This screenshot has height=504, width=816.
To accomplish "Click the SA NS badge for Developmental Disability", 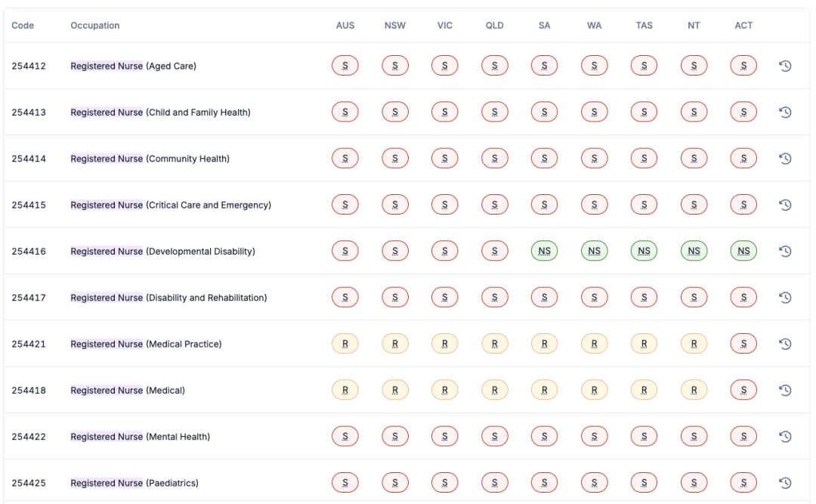I will click(544, 252).
